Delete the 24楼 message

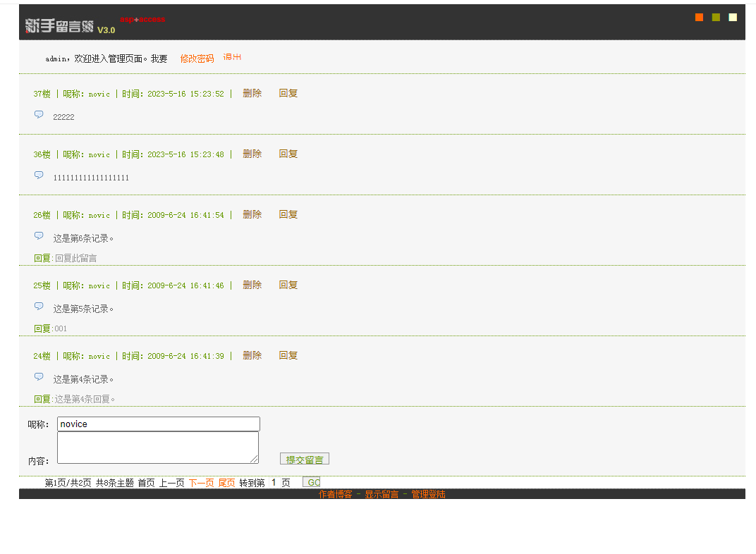point(252,355)
